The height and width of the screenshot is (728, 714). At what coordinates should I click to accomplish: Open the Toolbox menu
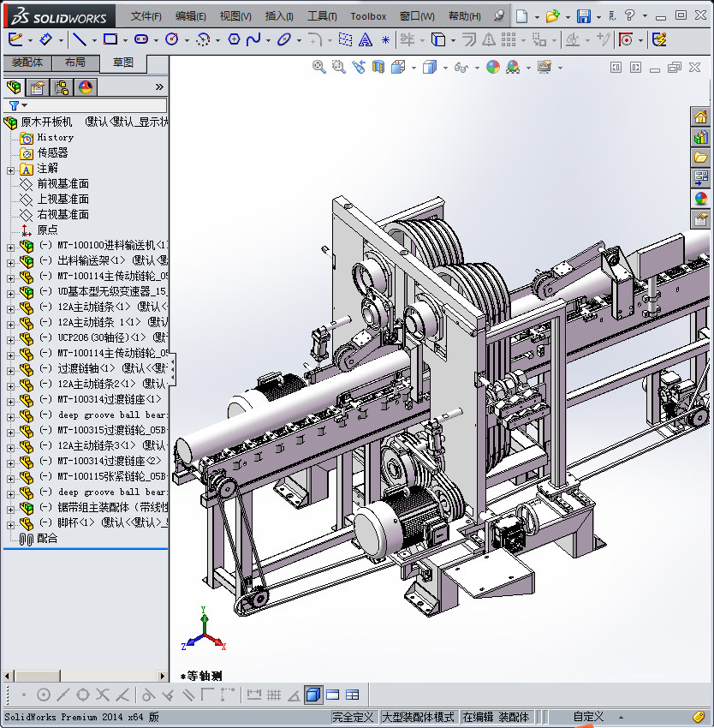coord(368,16)
